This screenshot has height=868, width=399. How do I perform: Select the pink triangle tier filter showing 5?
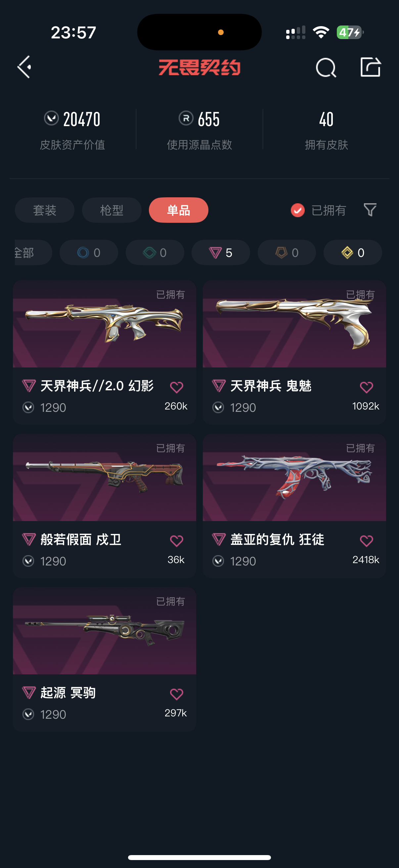click(221, 252)
